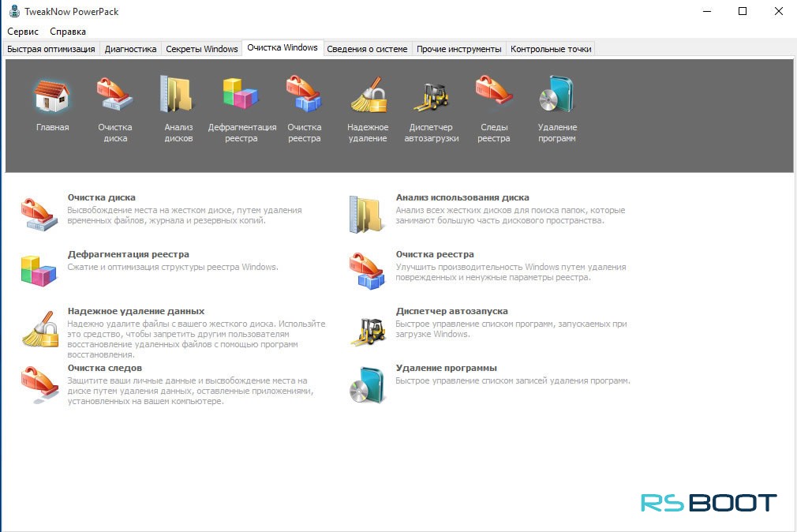Click vacuum icon beside Очистка следов

39,385
